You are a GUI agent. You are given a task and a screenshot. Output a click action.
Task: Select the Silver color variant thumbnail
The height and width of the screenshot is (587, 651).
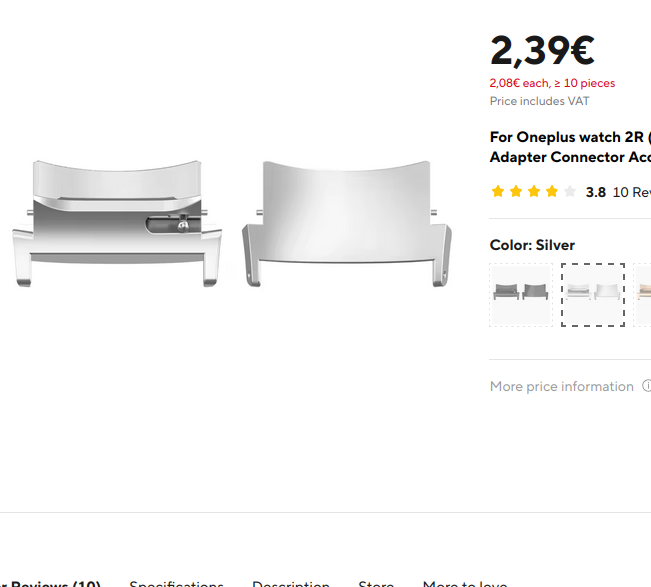[x=592, y=295]
